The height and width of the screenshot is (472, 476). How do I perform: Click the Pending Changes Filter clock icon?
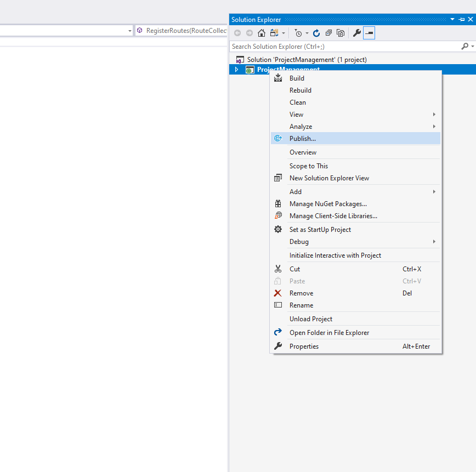298,33
